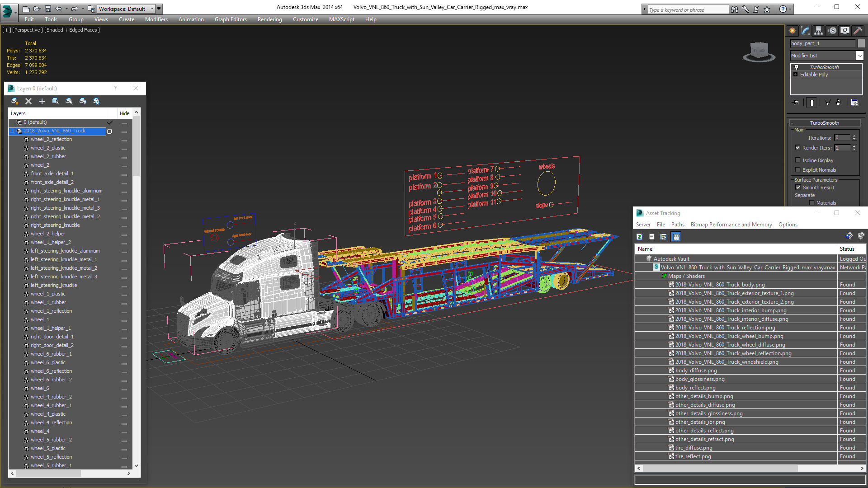Toggle Show End Result icon
The image size is (868, 488).
click(812, 103)
